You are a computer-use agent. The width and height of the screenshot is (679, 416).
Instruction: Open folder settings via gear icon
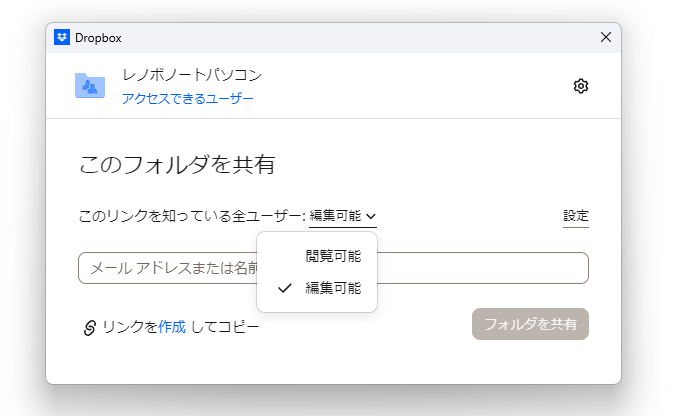[581, 86]
